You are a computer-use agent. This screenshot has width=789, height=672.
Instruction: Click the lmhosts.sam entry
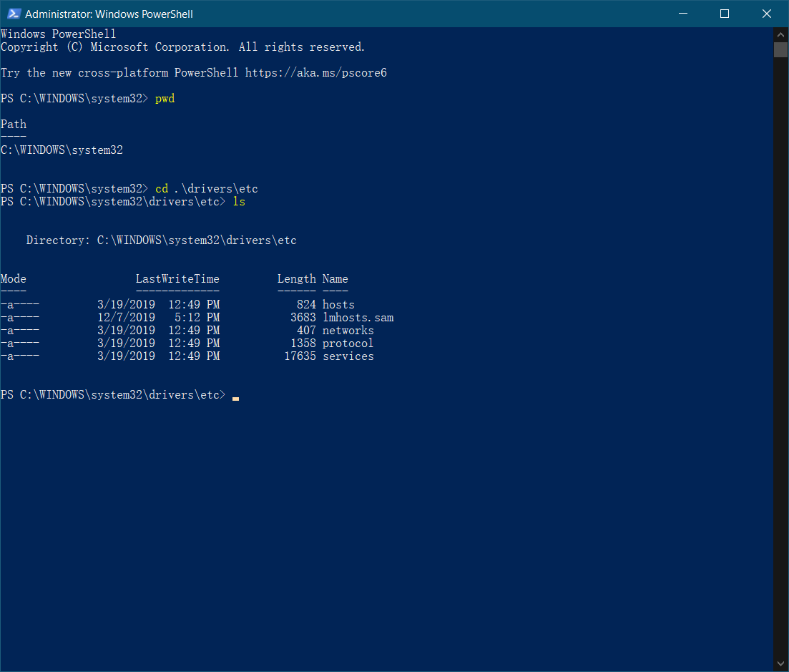click(358, 317)
